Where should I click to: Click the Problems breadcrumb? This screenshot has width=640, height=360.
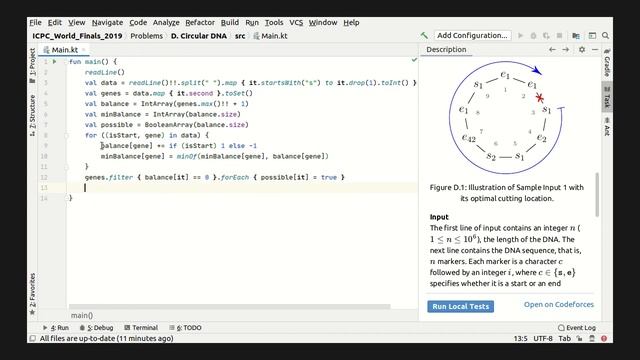[147, 36]
